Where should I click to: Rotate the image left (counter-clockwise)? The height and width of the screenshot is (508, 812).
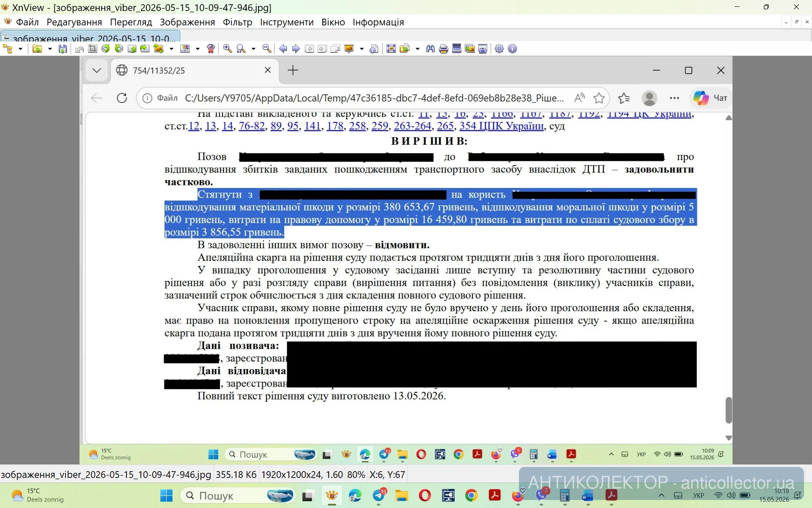[106, 49]
